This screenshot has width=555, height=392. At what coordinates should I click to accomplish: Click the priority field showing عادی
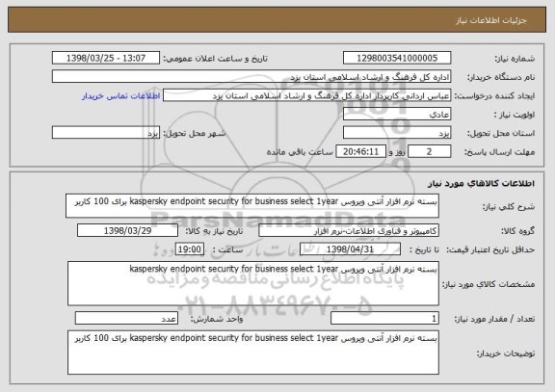[397, 115]
